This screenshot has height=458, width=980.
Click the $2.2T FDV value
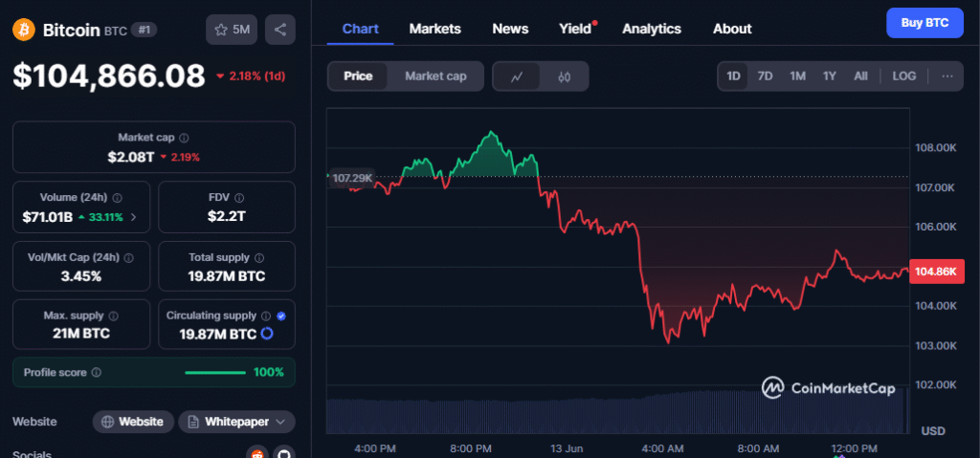pos(226,217)
